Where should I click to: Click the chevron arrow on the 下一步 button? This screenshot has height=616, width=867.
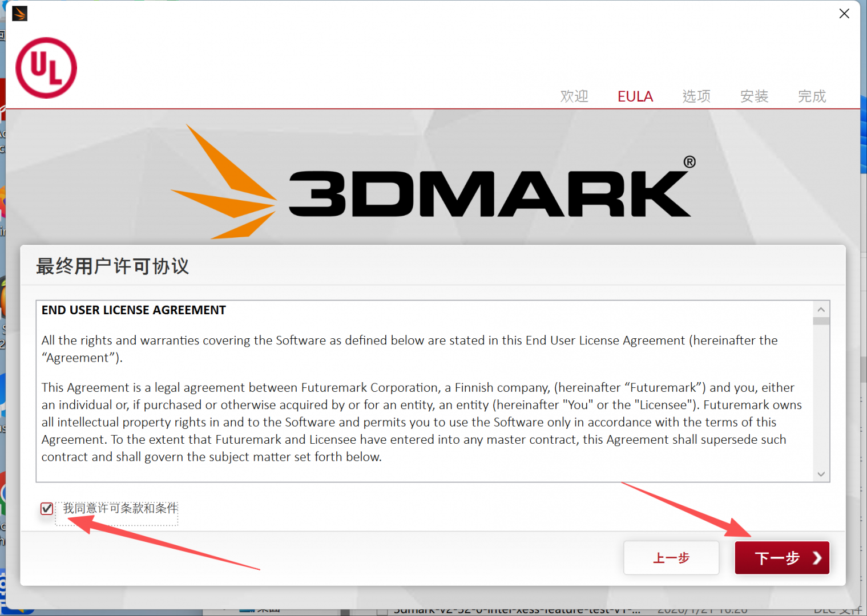pyautogui.click(x=817, y=558)
